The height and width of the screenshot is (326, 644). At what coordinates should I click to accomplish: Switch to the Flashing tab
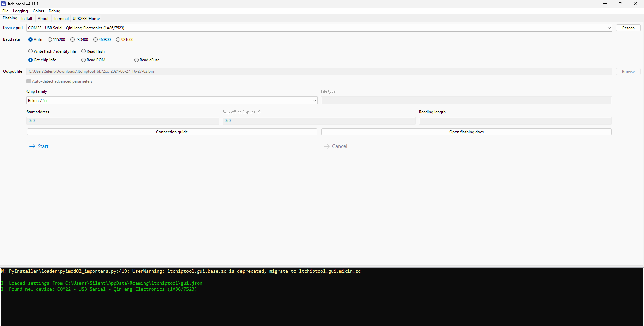click(10, 18)
